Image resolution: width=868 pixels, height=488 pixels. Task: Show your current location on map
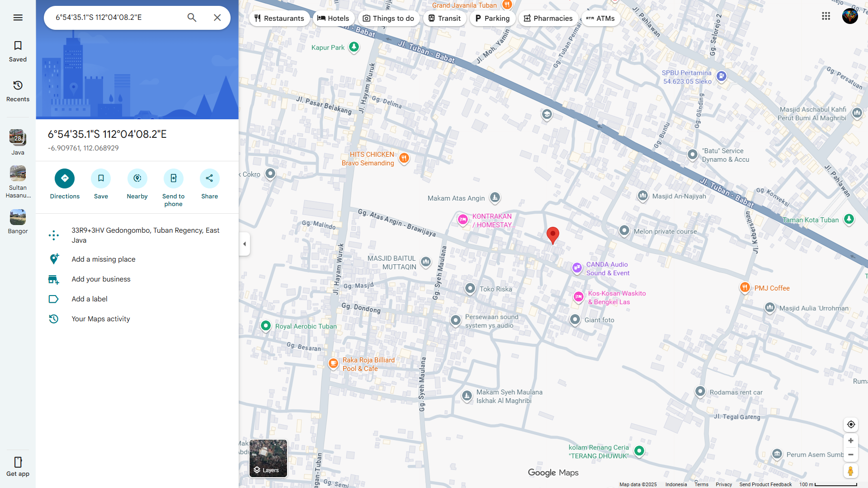(851, 424)
